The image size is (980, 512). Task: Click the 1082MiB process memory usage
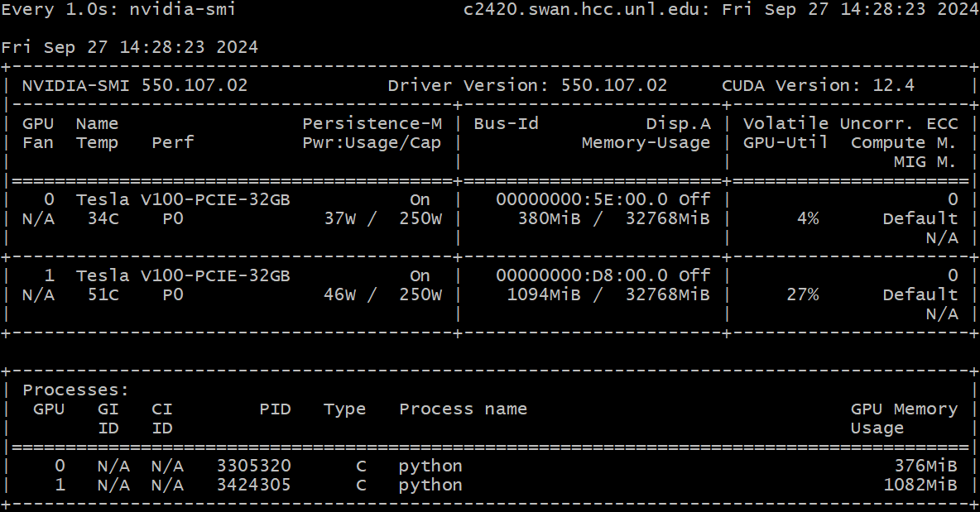pos(925,485)
